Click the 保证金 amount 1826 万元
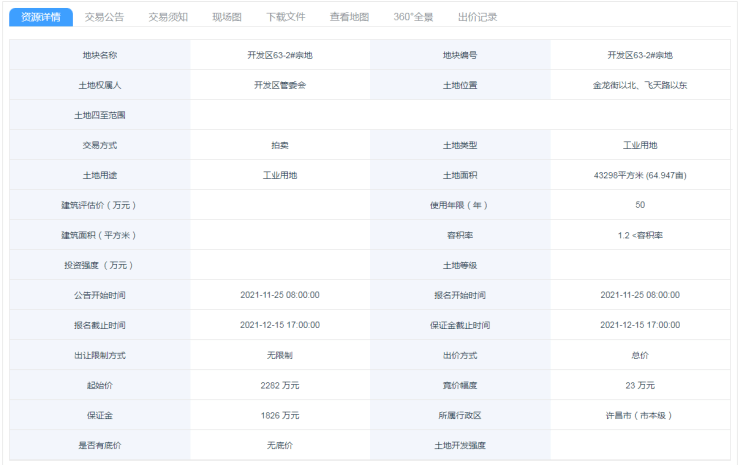 [x=279, y=415]
